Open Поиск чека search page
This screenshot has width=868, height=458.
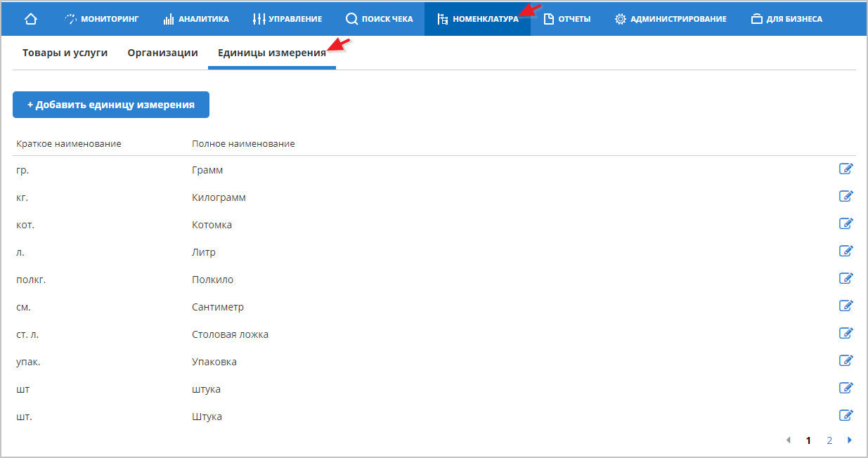click(380, 19)
